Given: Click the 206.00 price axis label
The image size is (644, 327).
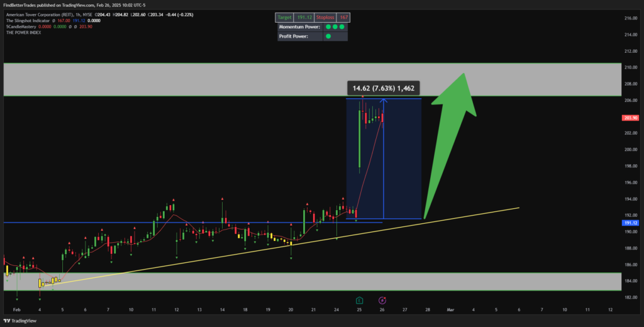Looking at the screenshot, I should [630, 100].
